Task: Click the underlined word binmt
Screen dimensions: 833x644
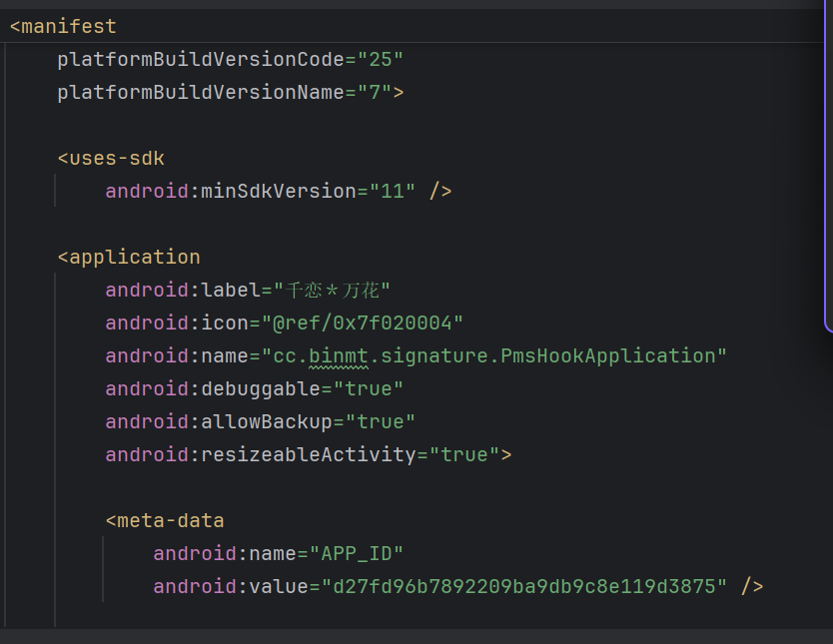Action: pyautogui.click(x=339, y=356)
